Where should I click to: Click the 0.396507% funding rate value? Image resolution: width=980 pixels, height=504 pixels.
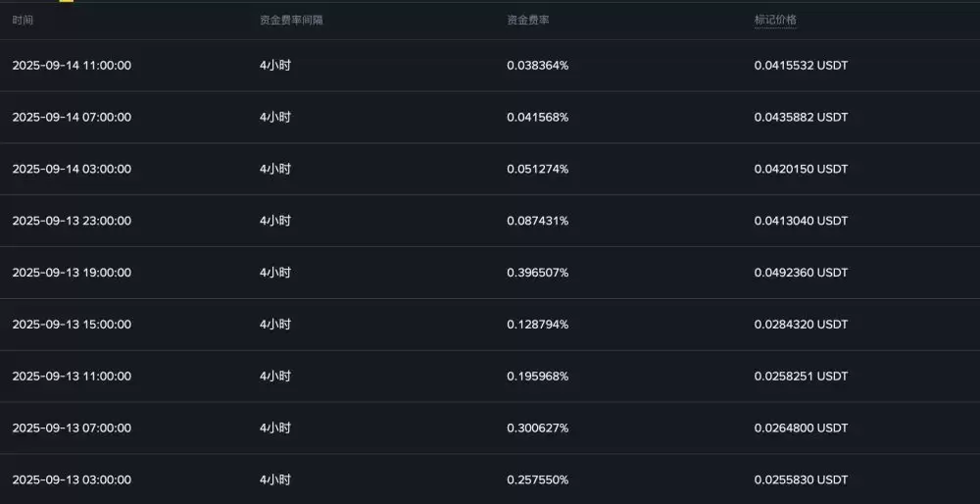pyautogui.click(x=537, y=274)
